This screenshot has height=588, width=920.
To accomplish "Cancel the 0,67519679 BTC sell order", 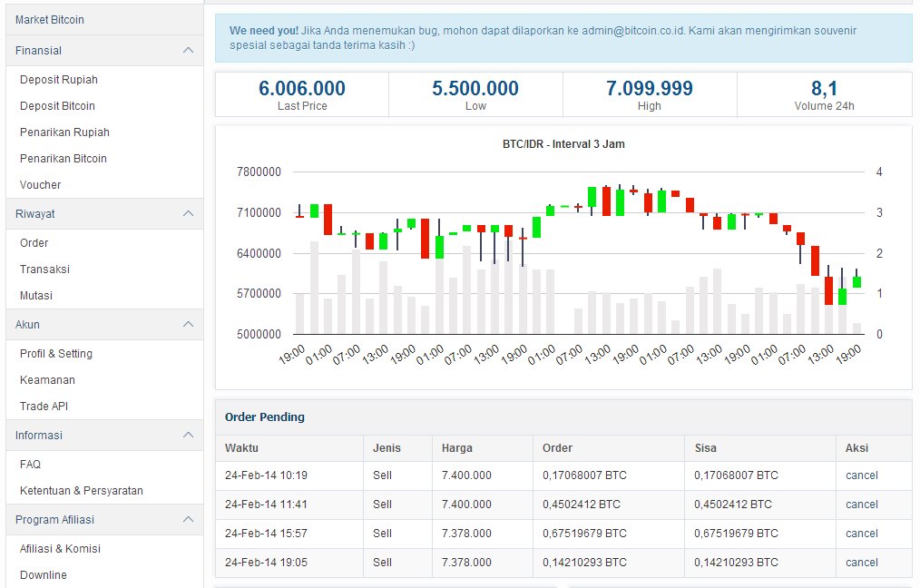I will 861,534.
